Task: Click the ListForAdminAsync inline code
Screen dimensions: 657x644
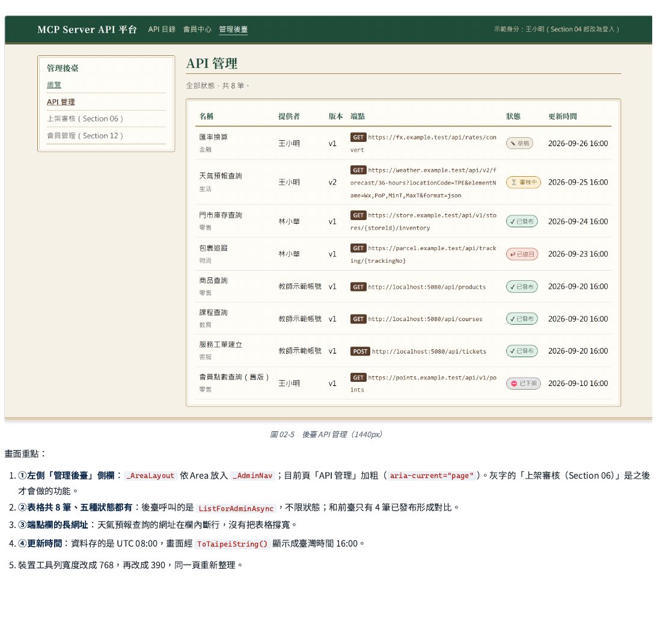Action: (236, 508)
